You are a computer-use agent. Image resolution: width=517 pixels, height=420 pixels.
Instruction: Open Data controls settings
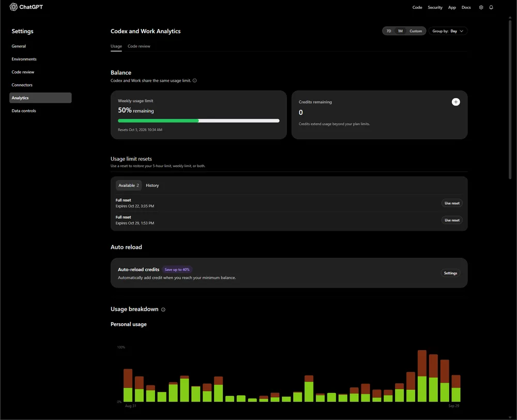click(24, 111)
